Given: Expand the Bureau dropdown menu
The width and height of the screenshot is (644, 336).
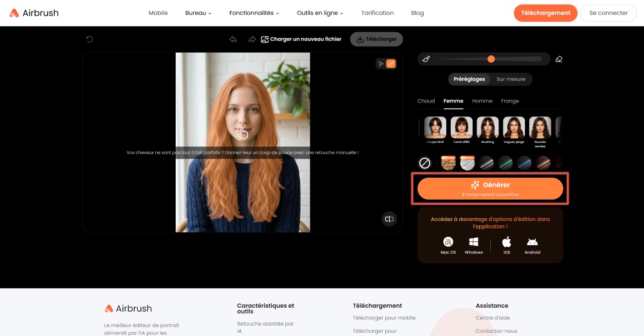Looking at the screenshot, I should click(198, 13).
